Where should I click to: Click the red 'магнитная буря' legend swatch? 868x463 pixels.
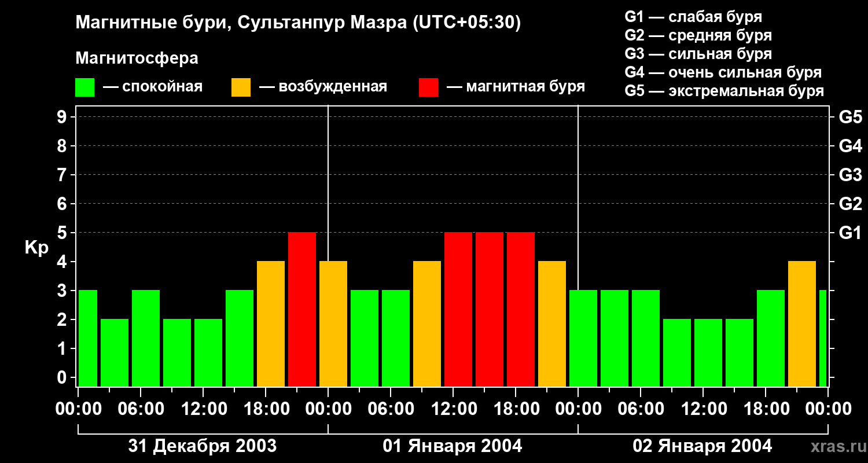point(428,87)
